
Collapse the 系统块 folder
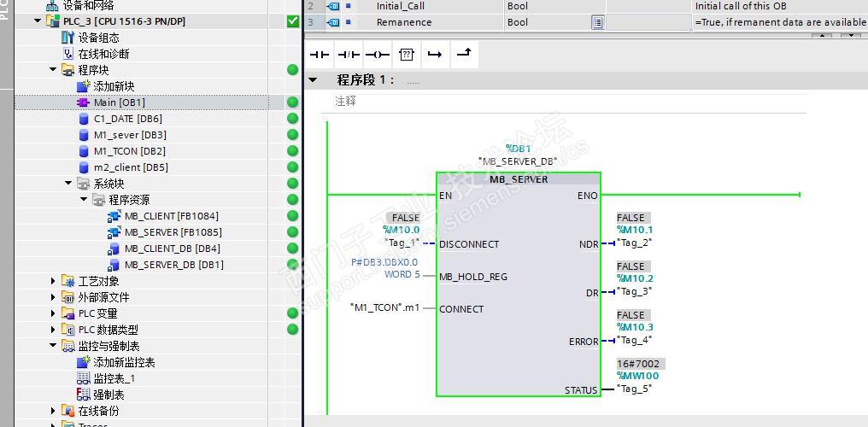(x=68, y=184)
